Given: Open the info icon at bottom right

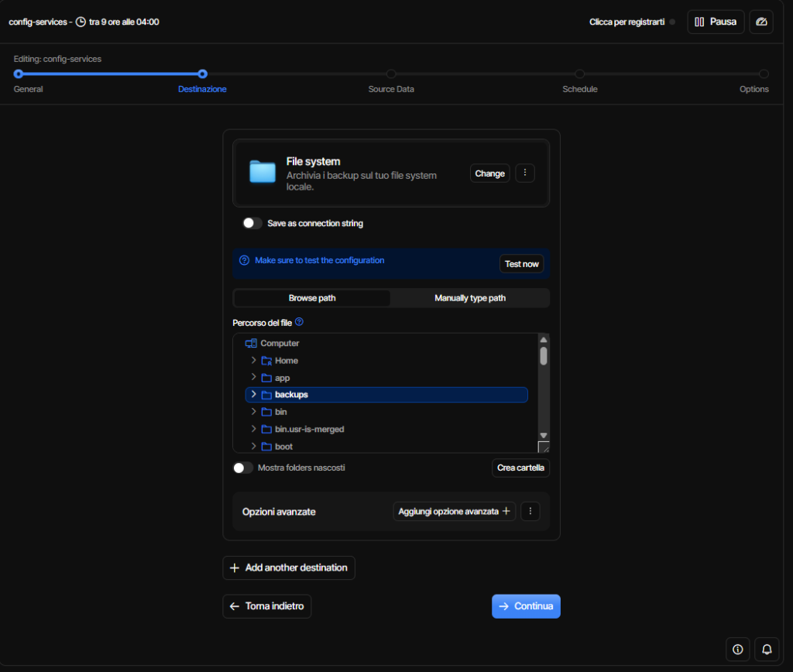Looking at the screenshot, I should click(738, 650).
